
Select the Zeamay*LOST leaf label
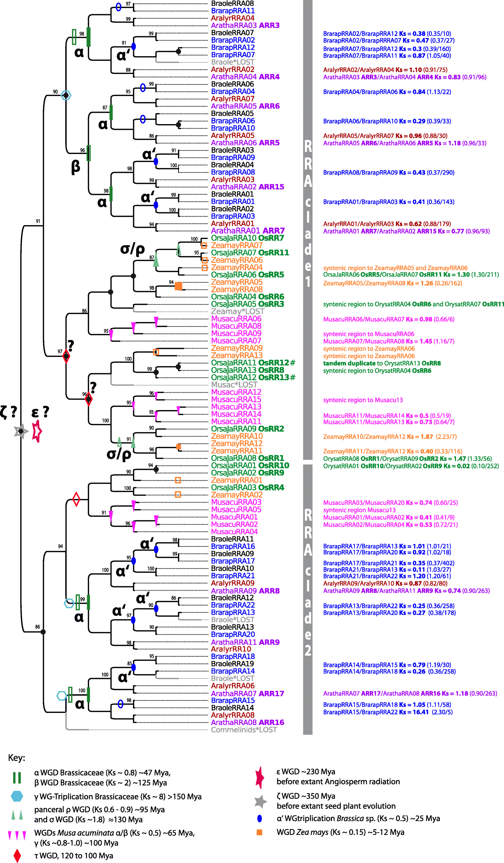[x=238, y=311]
